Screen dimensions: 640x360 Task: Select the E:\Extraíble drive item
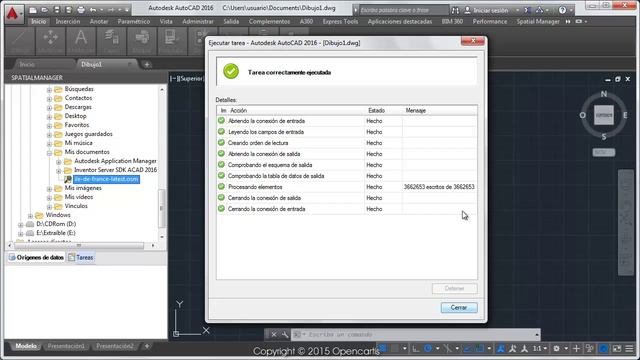pyautogui.click(x=56, y=233)
